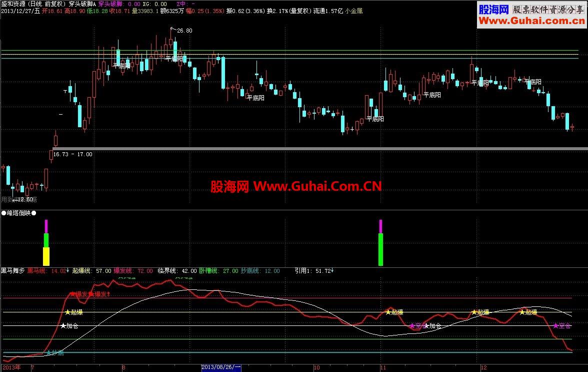
Task: Click the 抄底线 value 12.00
Action: (x=272, y=271)
